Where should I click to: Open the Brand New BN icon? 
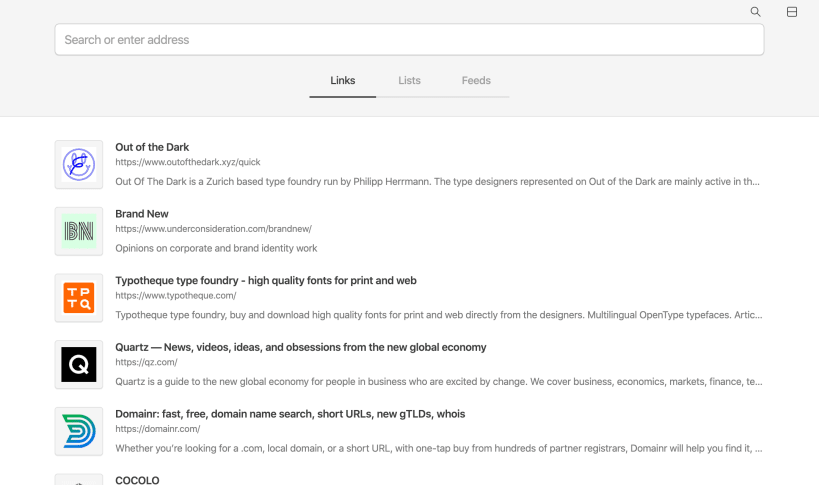coord(79,231)
